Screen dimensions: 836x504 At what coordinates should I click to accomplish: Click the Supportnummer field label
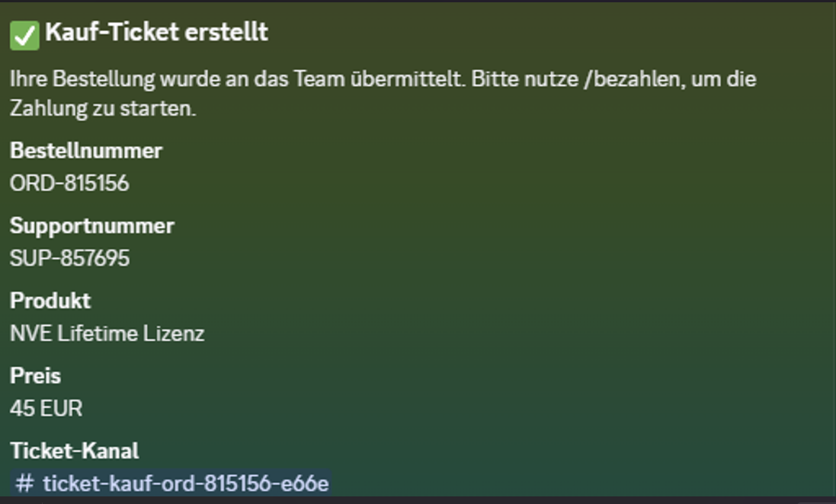[x=92, y=226]
